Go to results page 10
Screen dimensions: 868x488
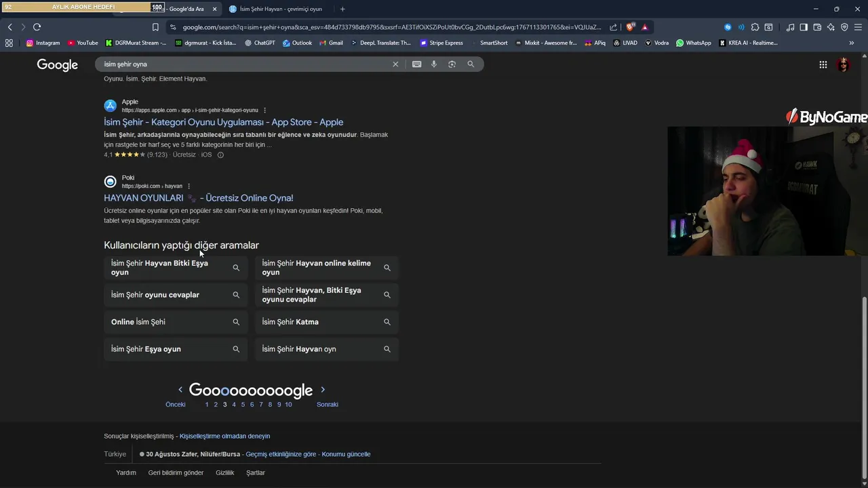pos(288,405)
